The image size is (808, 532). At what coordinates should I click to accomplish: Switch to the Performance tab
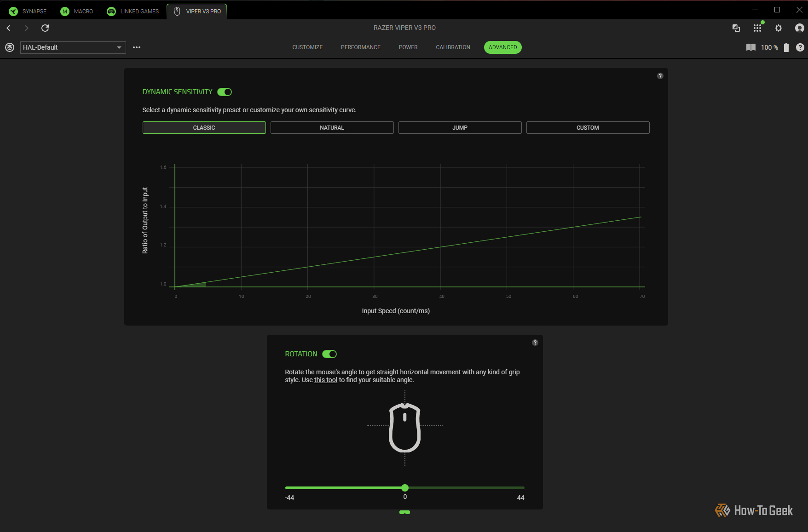[x=360, y=47]
